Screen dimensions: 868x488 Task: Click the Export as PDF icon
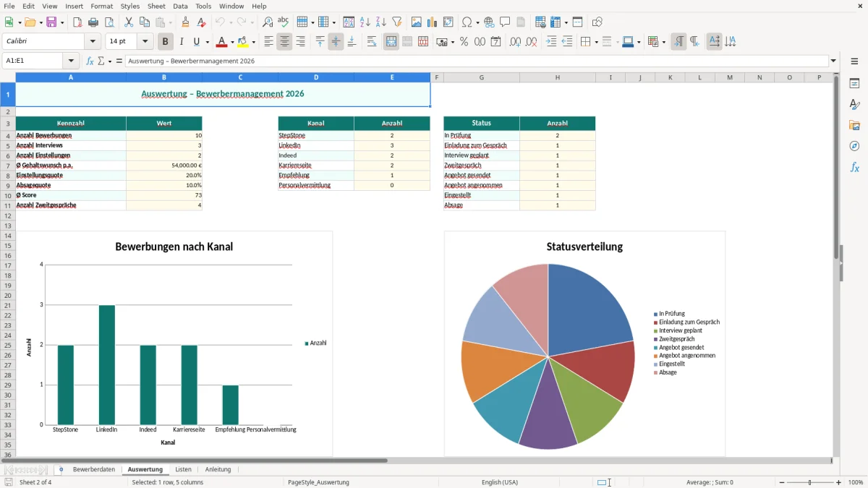point(77,22)
